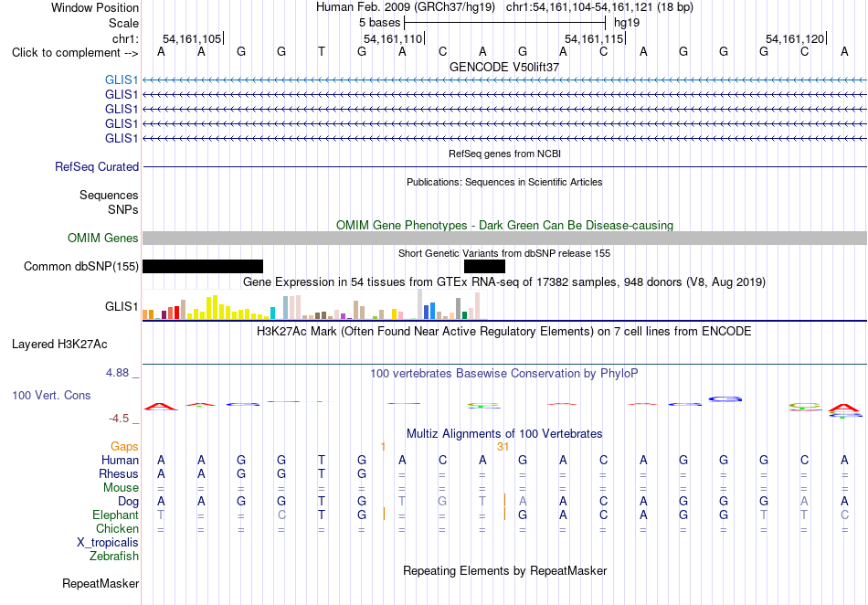Image resolution: width=868 pixels, height=605 pixels.
Task: Open the GENCODE V50lift37 track title
Action: tap(504, 67)
